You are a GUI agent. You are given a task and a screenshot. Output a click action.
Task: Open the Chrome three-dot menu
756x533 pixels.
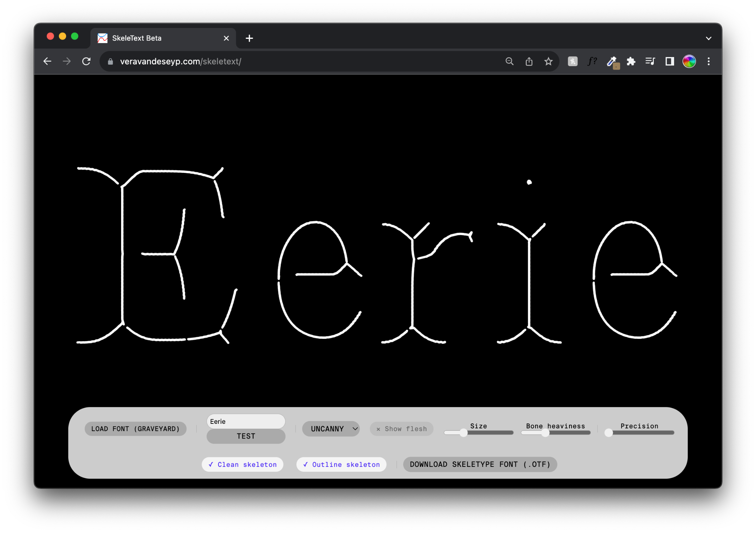pos(708,62)
